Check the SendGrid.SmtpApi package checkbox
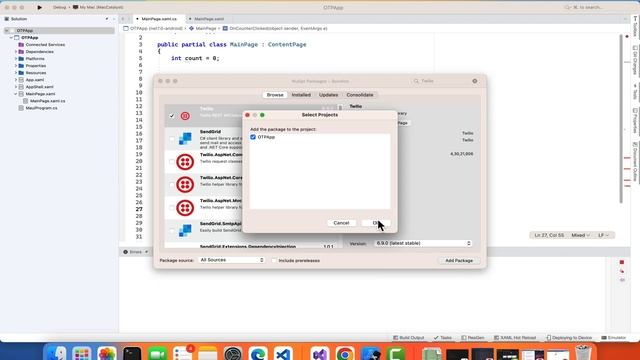Image resolution: width=640 pixels, height=360 pixels. (x=172, y=231)
